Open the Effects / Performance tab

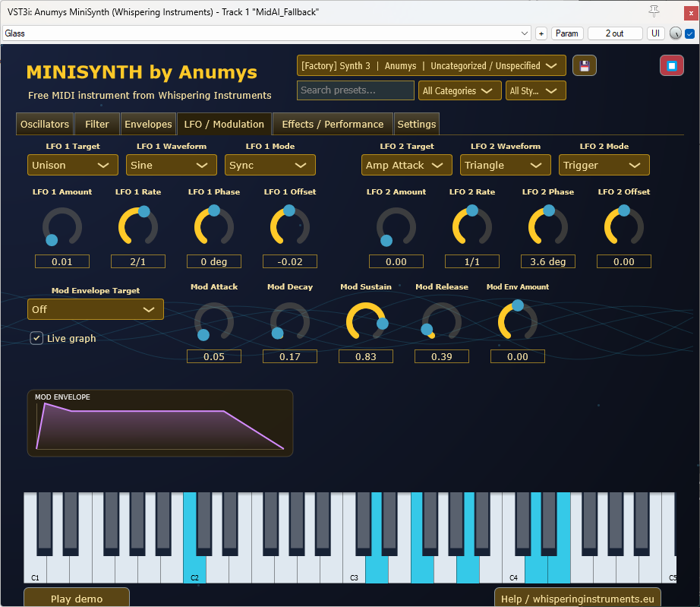[333, 124]
